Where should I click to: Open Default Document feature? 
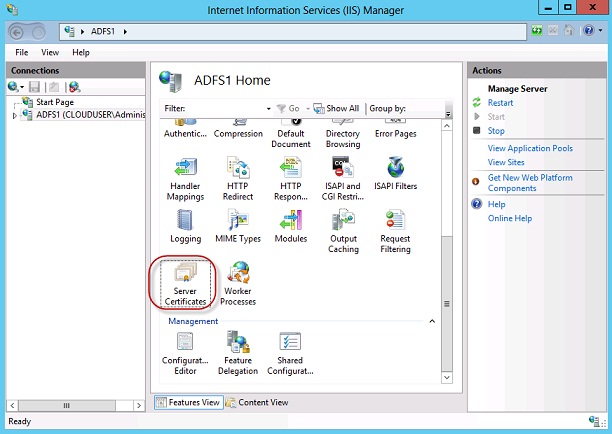(291, 134)
